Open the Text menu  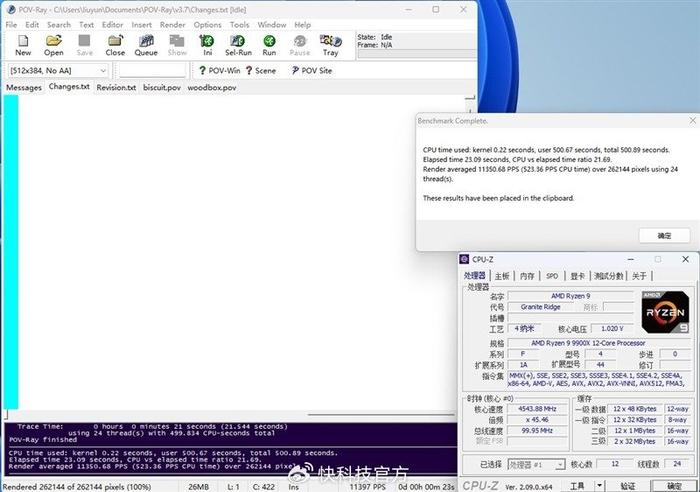click(86, 25)
